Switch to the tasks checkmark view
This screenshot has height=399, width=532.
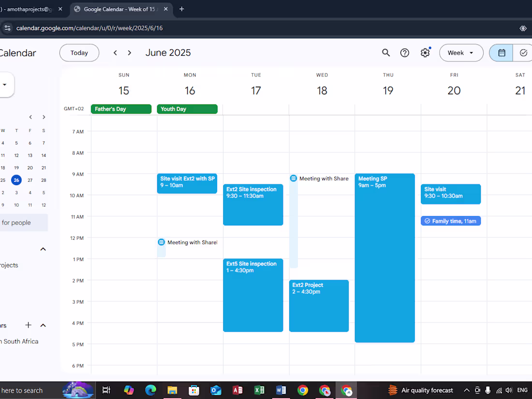click(x=523, y=53)
